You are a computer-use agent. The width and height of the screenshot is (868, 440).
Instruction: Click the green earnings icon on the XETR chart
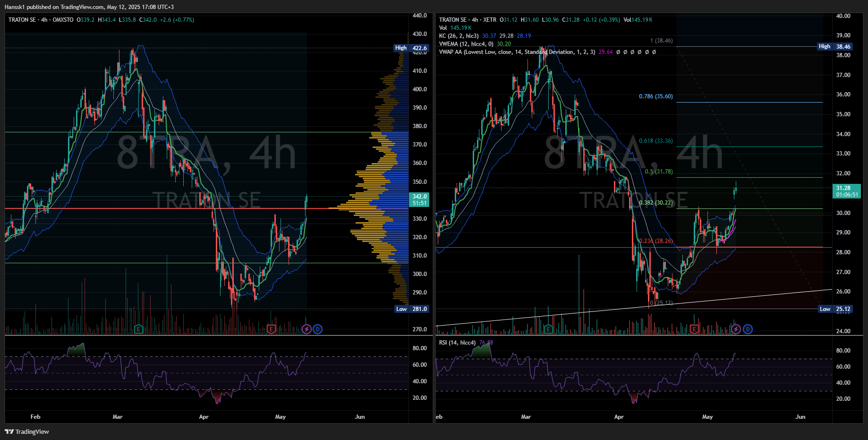(548, 329)
